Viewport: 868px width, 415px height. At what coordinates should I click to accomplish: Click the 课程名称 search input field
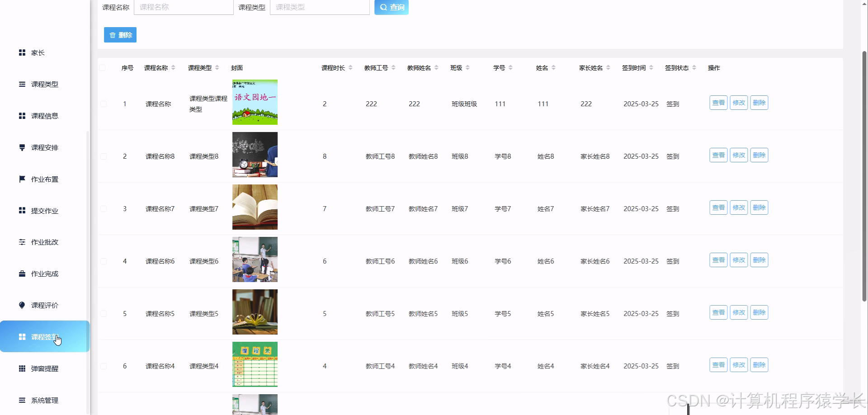coord(184,7)
